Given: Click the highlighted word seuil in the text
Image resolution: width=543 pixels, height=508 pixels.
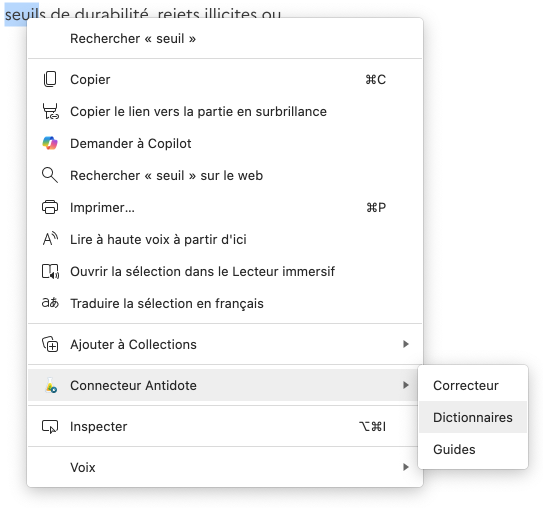Looking at the screenshot, I should point(21,15).
